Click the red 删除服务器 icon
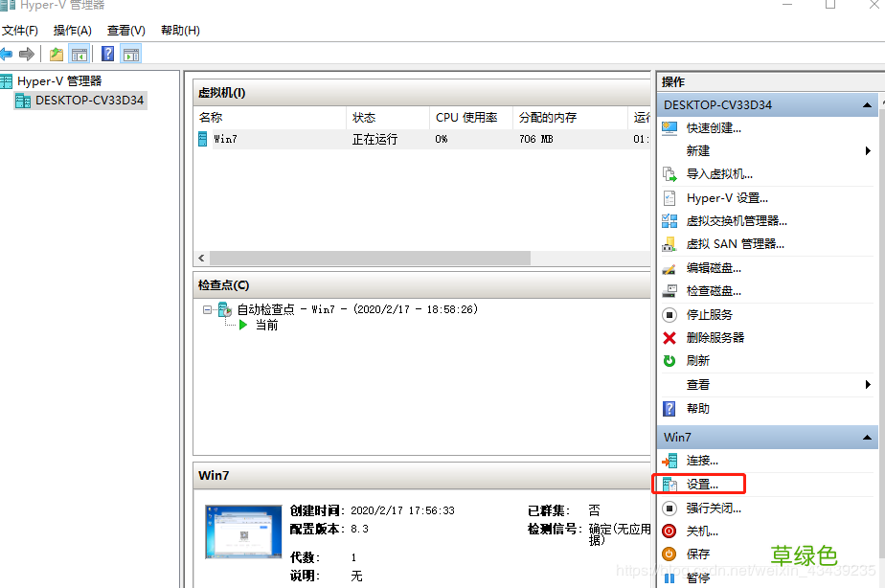The height and width of the screenshot is (588, 885). pyautogui.click(x=668, y=337)
